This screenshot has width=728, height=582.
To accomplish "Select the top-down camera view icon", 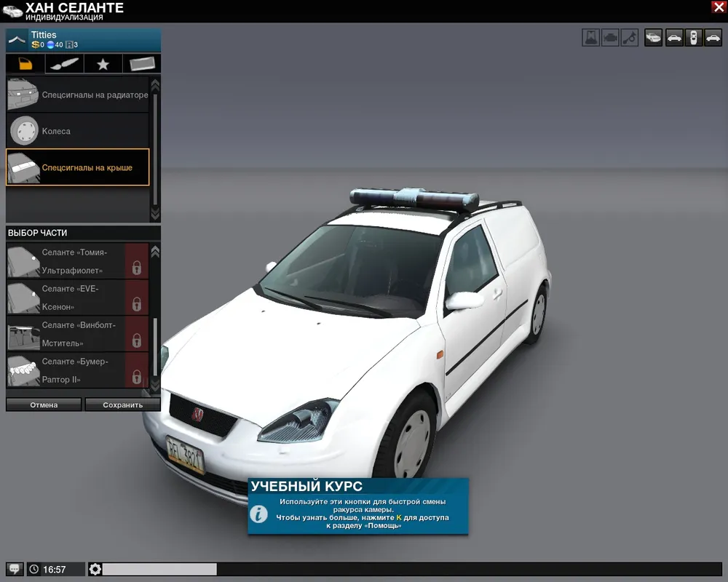I will pos(694,37).
